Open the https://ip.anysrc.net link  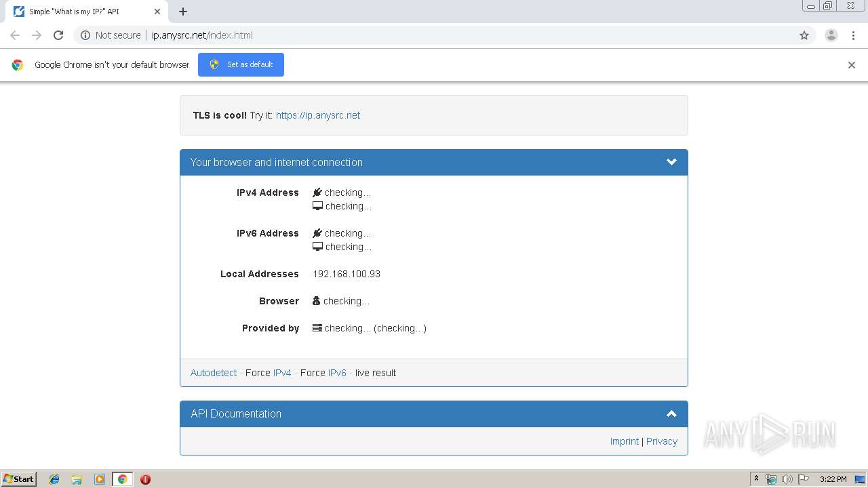coord(318,115)
